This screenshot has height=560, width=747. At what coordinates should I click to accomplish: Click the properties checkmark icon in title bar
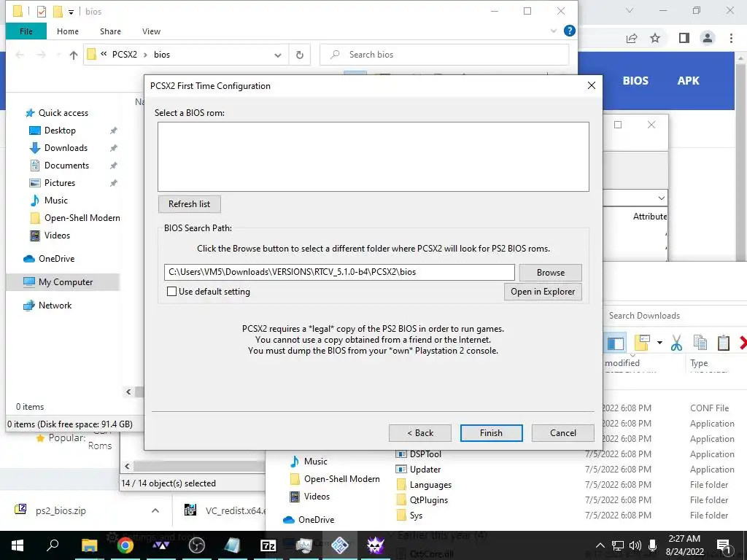[x=42, y=12]
